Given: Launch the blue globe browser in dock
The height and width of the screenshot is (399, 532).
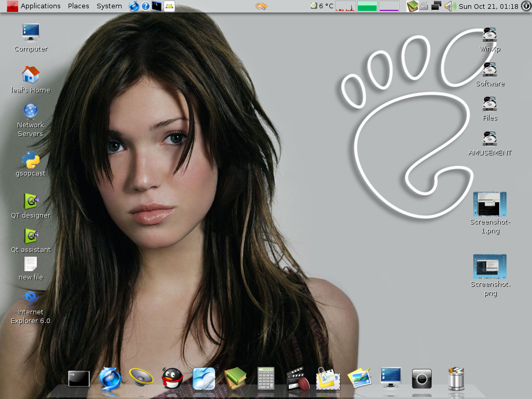Looking at the screenshot, I should [110, 378].
